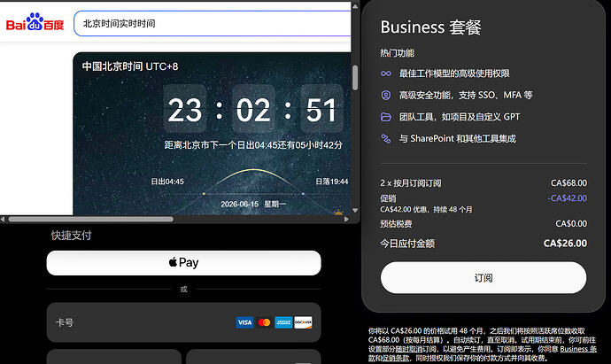Screen dimensions: 611x364
Task: Click the 卡号 card number field
Action: click(183, 322)
